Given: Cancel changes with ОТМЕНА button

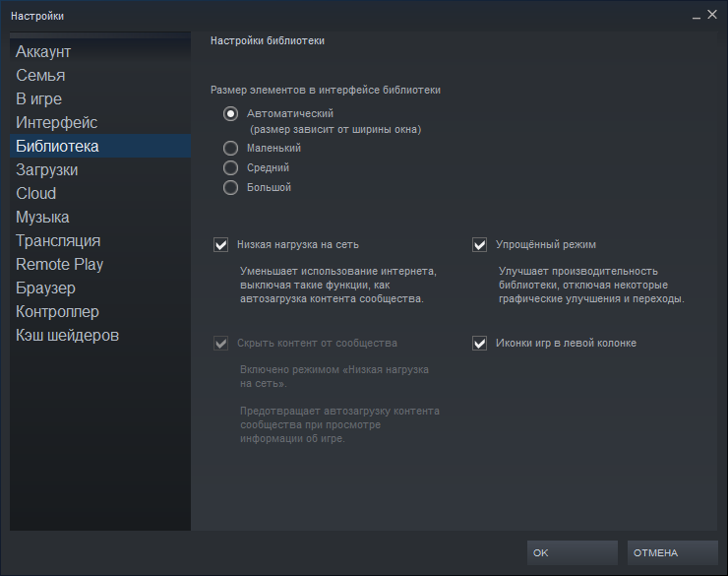Looking at the screenshot, I should 672,552.
